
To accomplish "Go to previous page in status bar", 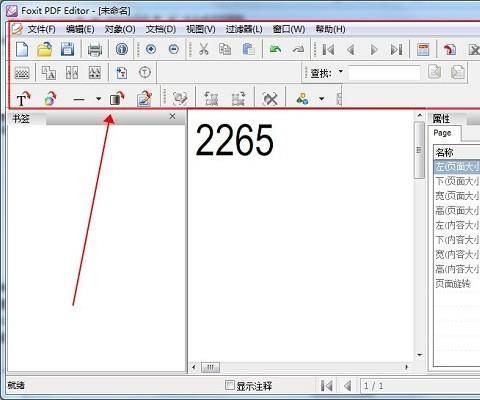I will click(x=348, y=386).
